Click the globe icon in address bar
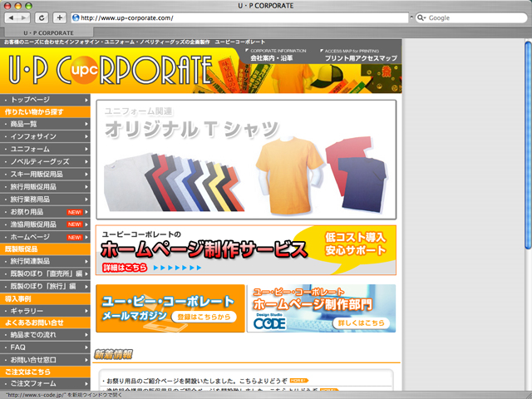The image size is (532, 399). tap(76, 17)
